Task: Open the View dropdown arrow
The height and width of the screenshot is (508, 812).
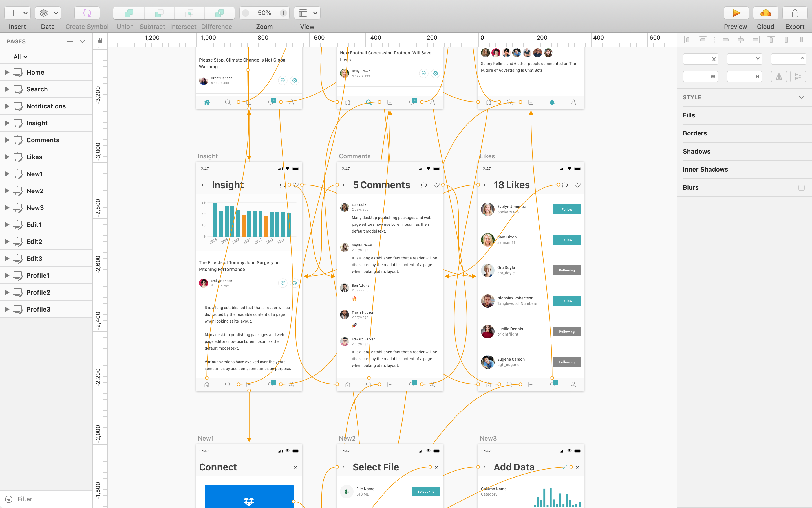Action: pos(315,13)
